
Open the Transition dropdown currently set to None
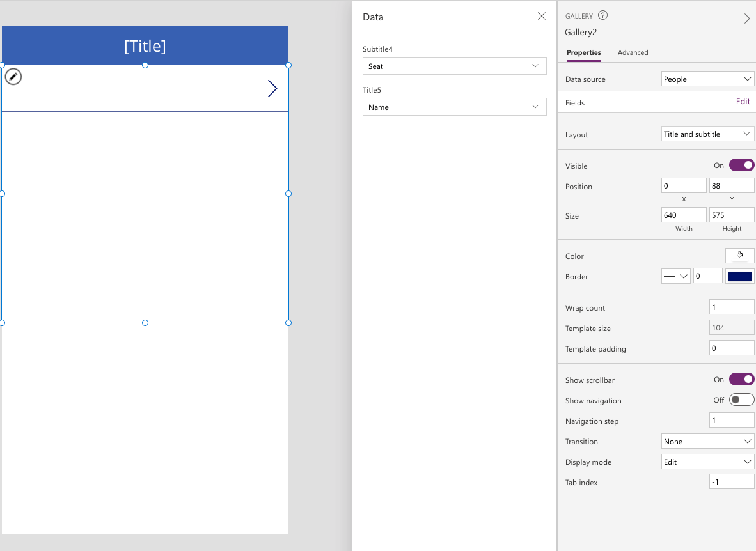(707, 441)
